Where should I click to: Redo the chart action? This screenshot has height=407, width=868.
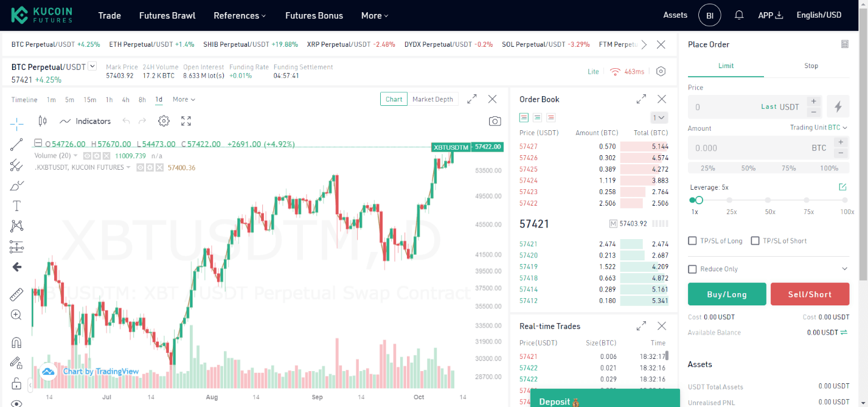point(142,121)
